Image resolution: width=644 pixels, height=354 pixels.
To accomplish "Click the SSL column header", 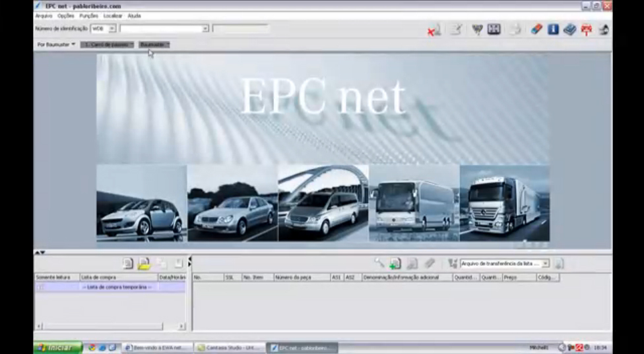I will (x=233, y=278).
